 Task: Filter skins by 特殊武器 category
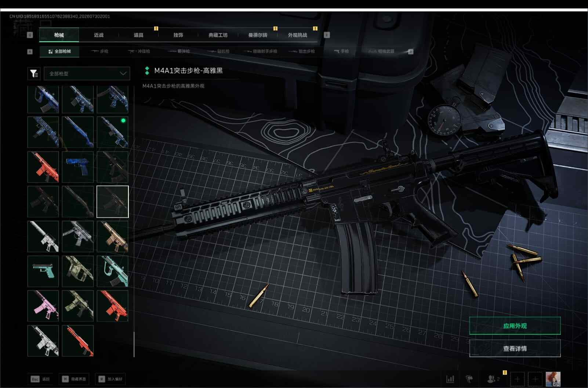point(381,51)
